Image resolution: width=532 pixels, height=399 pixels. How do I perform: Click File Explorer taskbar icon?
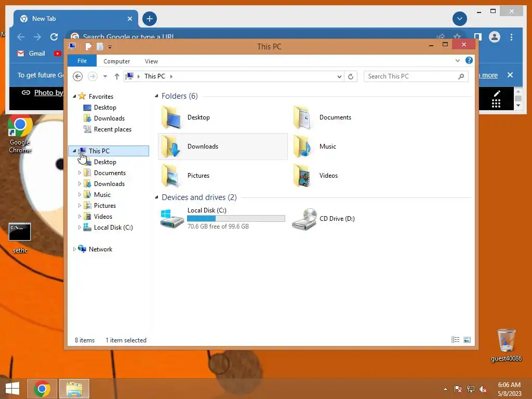[x=74, y=389]
